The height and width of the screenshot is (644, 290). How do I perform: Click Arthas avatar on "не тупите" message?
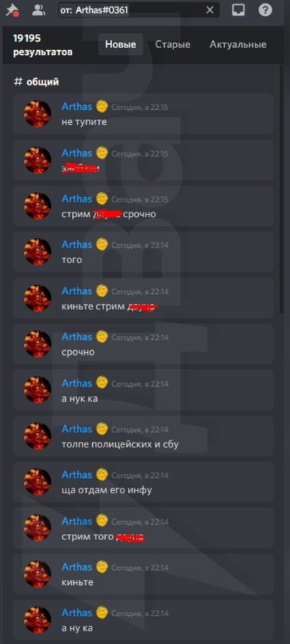38,114
